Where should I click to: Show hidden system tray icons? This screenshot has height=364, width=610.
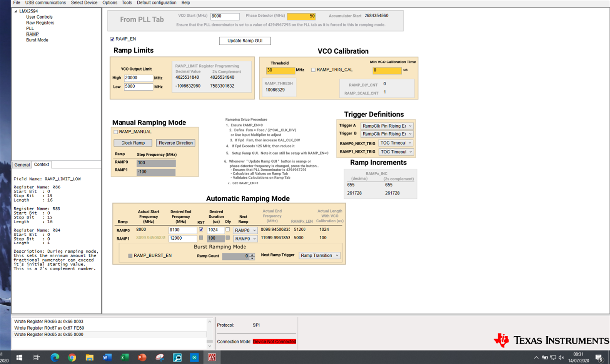[536, 357]
